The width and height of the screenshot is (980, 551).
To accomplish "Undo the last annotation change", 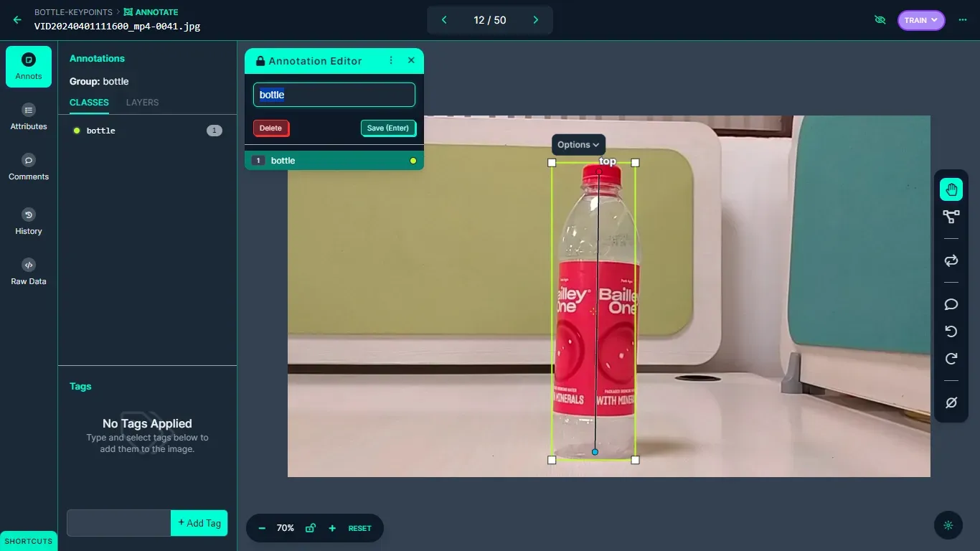I will (951, 331).
